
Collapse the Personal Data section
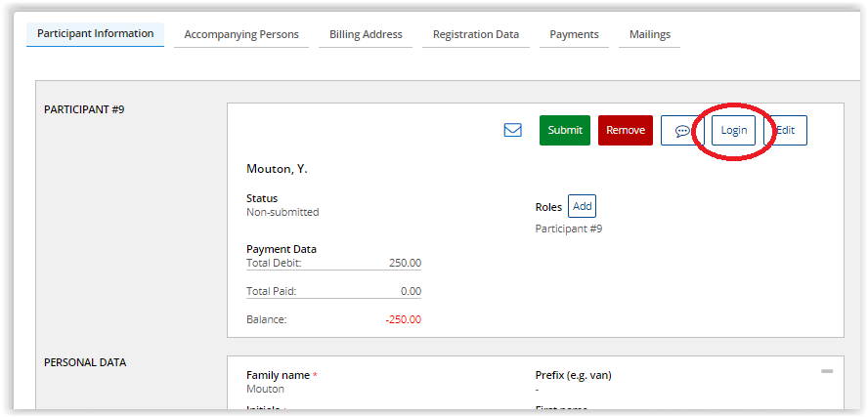click(x=827, y=371)
